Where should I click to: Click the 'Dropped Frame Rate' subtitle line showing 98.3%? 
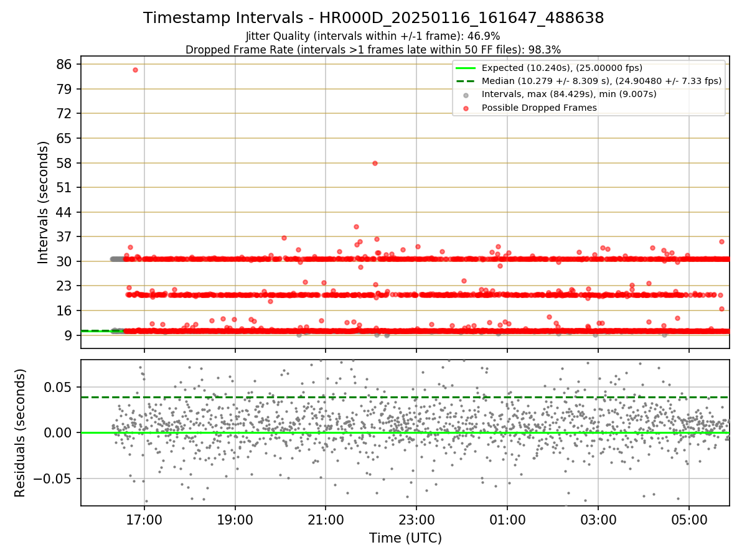point(374,50)
